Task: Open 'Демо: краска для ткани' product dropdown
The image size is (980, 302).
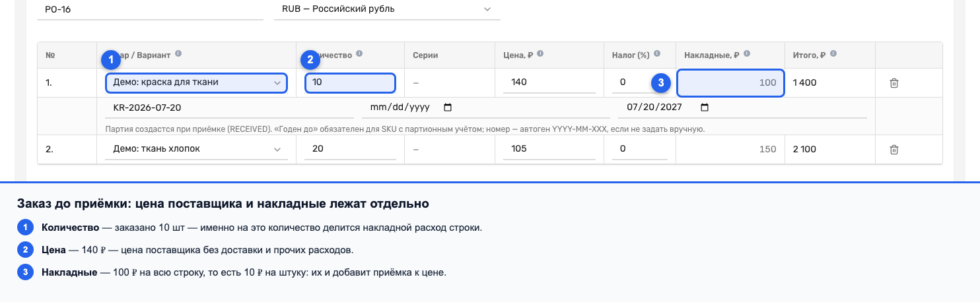Action: [x=196, y=83]
